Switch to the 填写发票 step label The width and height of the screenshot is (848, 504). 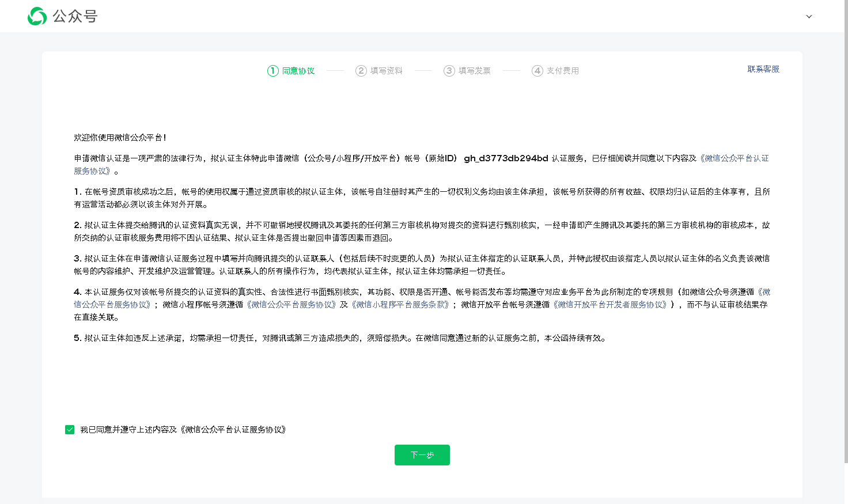coord(475,71)
